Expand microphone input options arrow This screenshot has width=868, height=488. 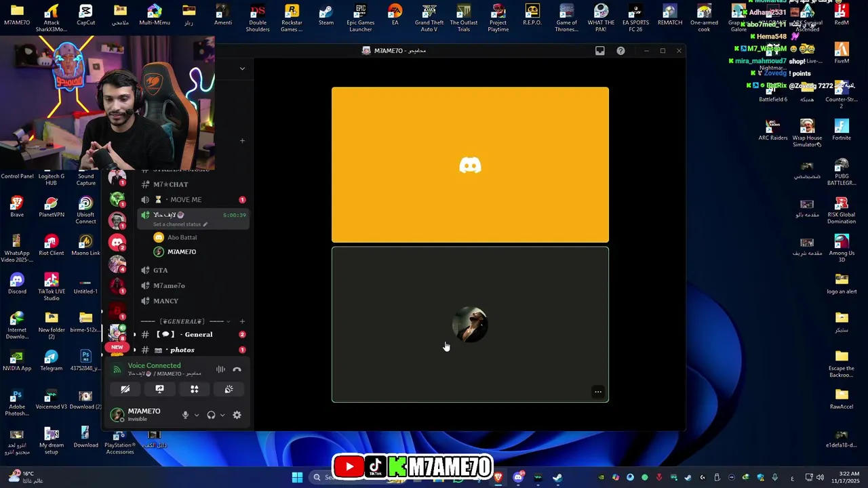pyautogui.click(x=197, y=415)
